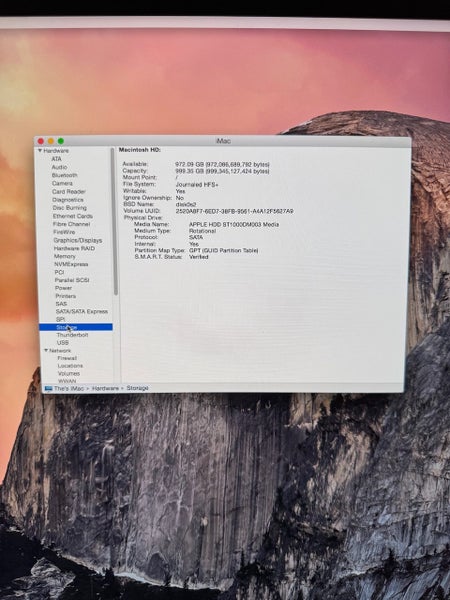The width and height of the screenshot is (450, 600).
Task: Click the Physical Drive label
Action: click(x=143, y=218)
